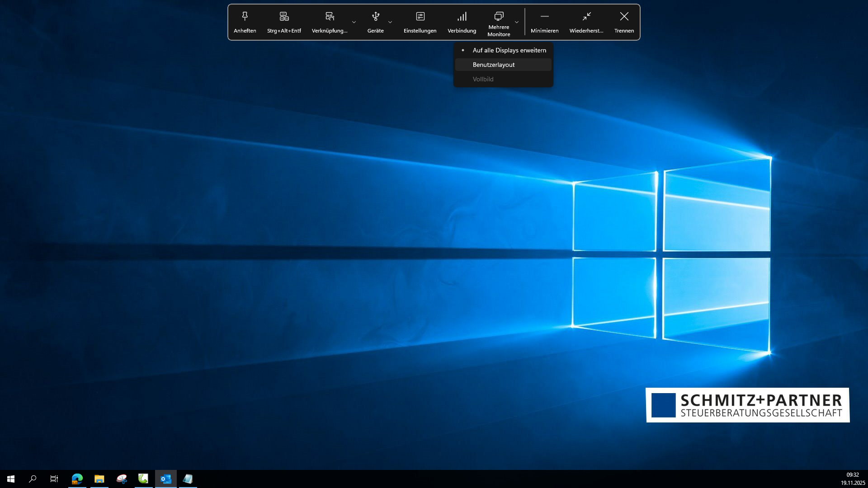Select the Vollbild menu entry
868x488 pixels.
483,79
